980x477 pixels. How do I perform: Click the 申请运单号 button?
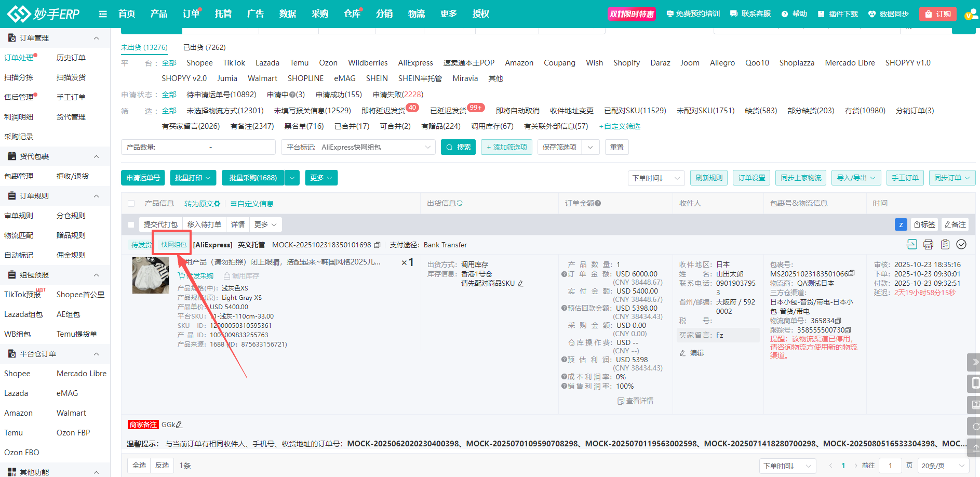[143, 178]
